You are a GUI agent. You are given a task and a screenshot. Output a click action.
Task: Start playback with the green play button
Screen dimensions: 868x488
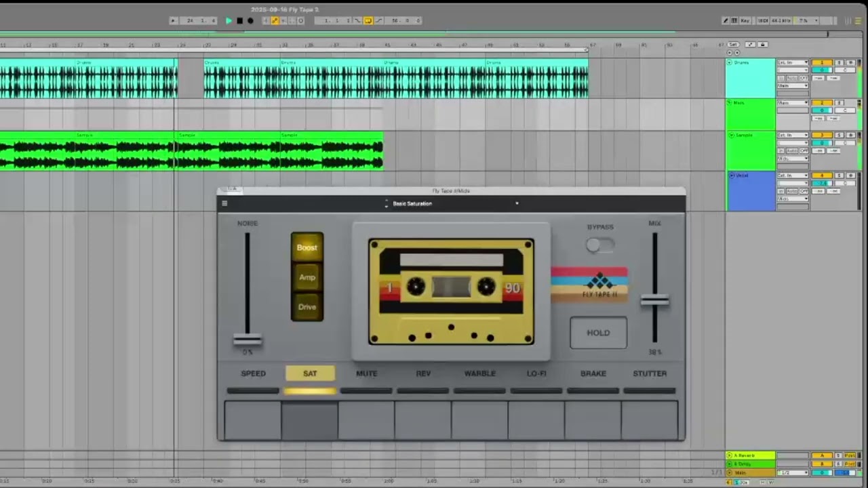point(229,21)
